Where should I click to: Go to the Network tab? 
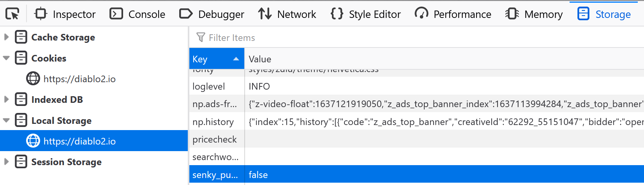point(287,14)
